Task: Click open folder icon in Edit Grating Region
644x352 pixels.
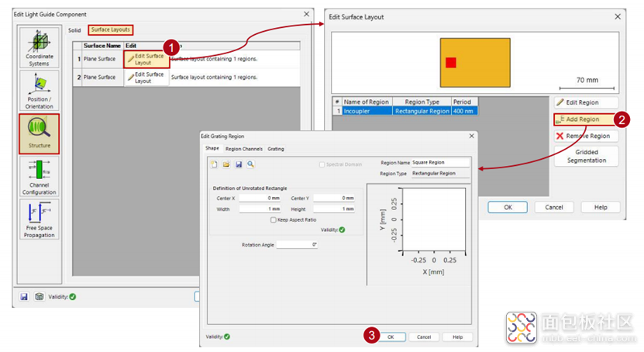Action: [x=226, y=164]
